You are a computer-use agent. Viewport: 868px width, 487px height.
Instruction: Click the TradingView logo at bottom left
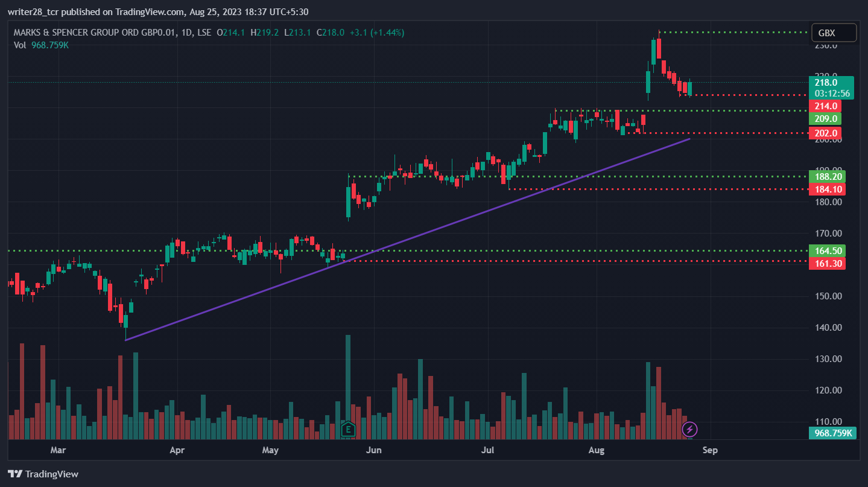coord(43,474)
